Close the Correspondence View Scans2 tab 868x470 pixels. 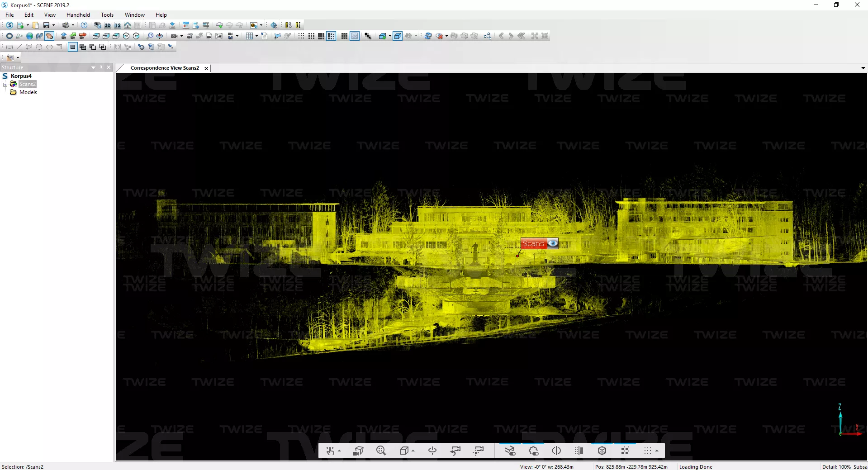pos(206,68)
